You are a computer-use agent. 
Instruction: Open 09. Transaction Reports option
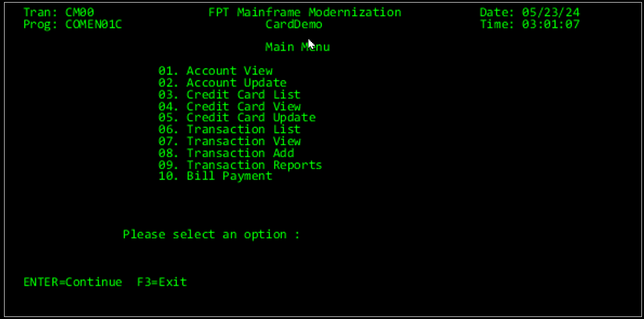pyautogui.click(x=240, y=164)
